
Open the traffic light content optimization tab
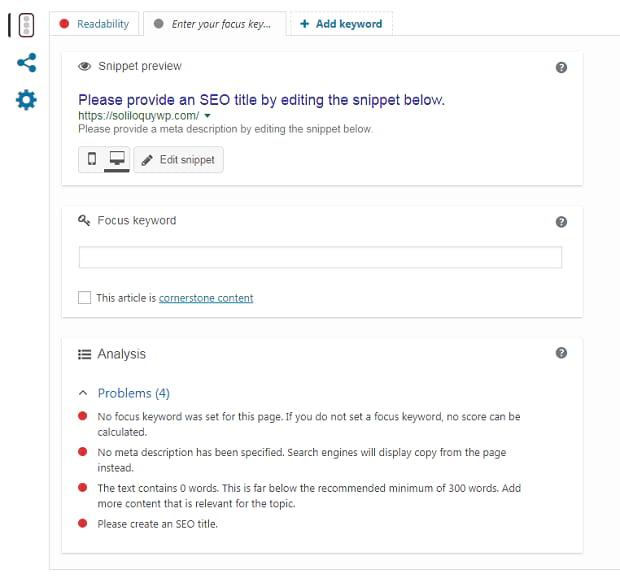coord(26,25)
